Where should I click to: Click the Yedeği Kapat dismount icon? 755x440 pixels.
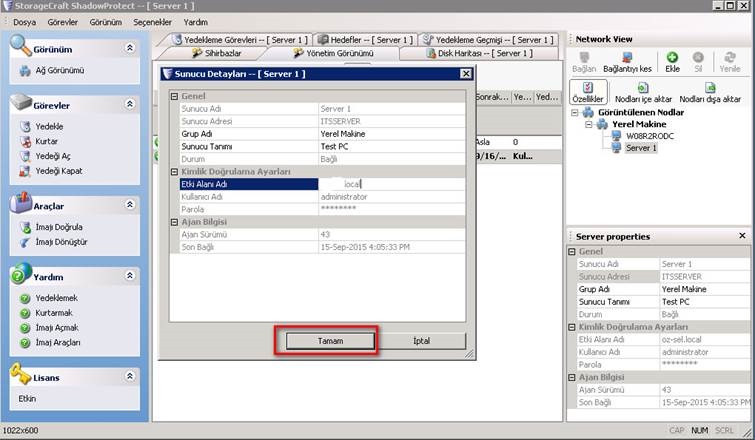tap(25, 171)
